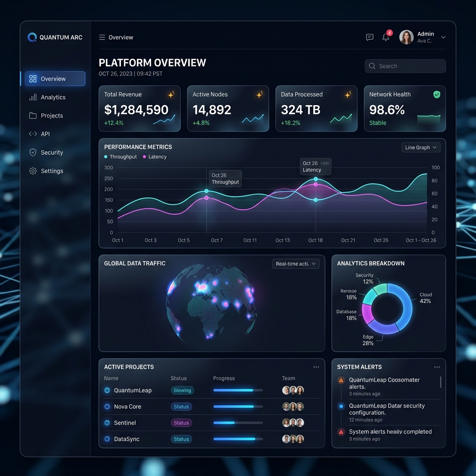Click the Search field

tap(405, 66)
